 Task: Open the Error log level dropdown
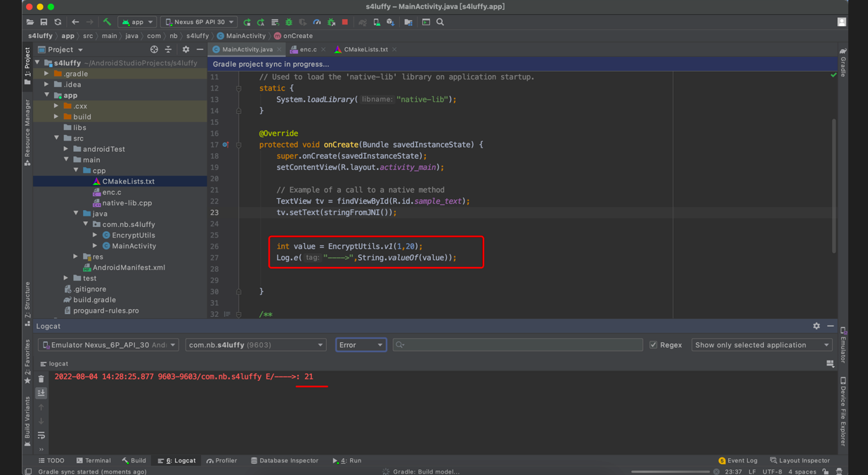click(x=361, y=345)
